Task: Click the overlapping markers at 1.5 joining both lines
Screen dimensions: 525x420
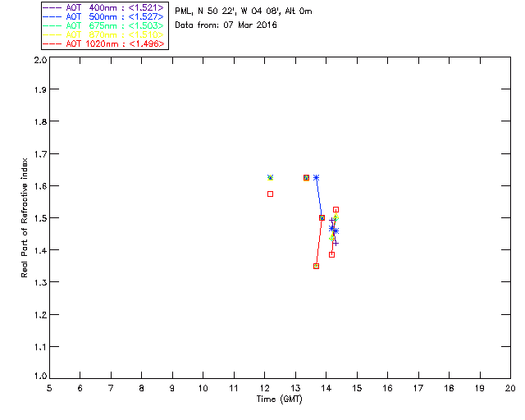Action: pyautogui.click(x=322, y=217)
